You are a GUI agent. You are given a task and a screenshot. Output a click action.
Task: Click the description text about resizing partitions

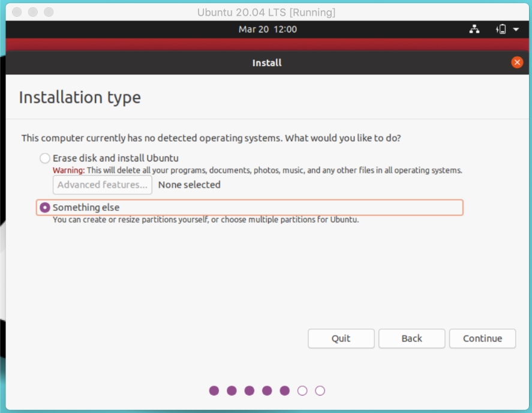[x=206, y=220]
